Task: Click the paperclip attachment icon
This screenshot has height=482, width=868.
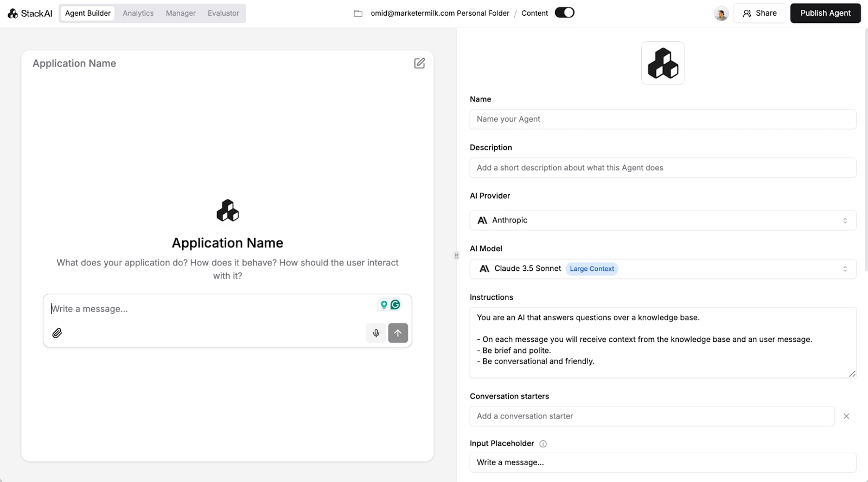Action: tap(57, 333)
